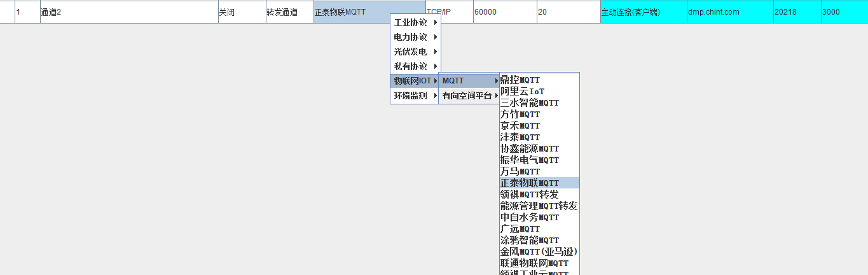Expand the MQTT submenu item
The width and height of the screenshot is (868, 275).
469,81
